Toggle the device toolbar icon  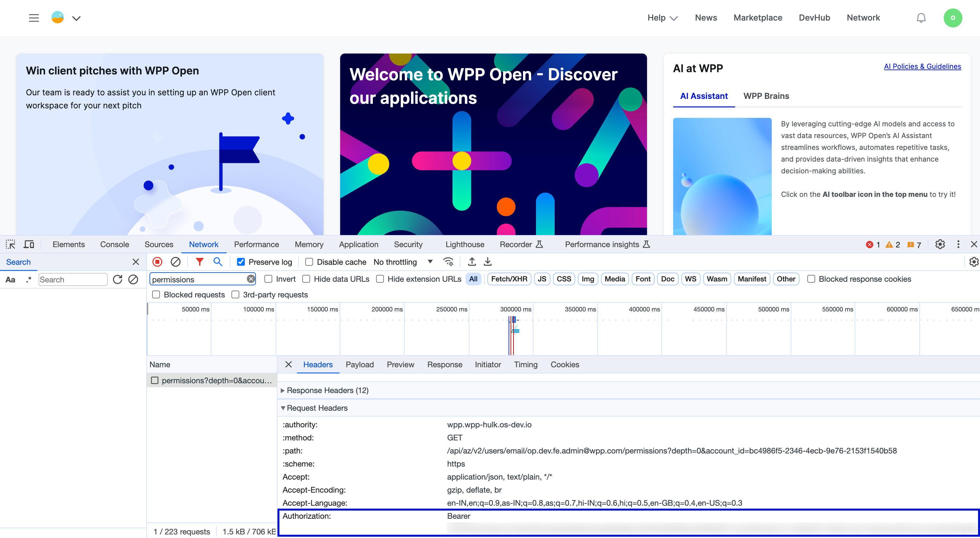tap(29, 244)
